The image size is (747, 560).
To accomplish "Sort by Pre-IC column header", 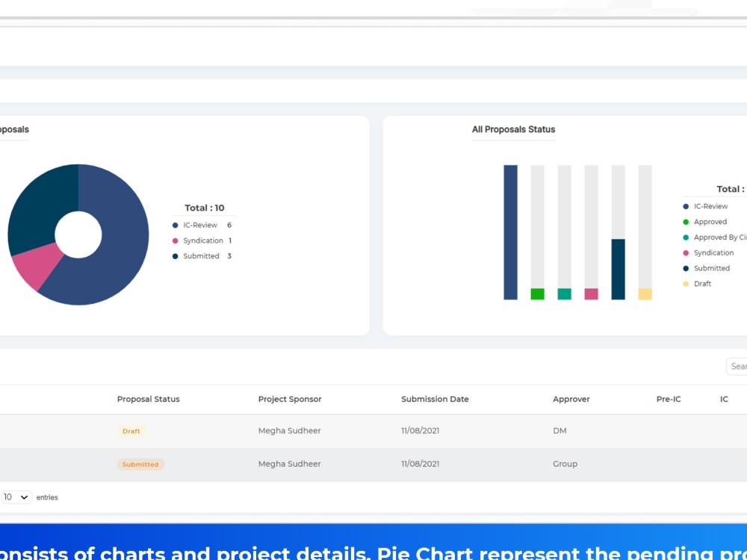I will 669,399.
